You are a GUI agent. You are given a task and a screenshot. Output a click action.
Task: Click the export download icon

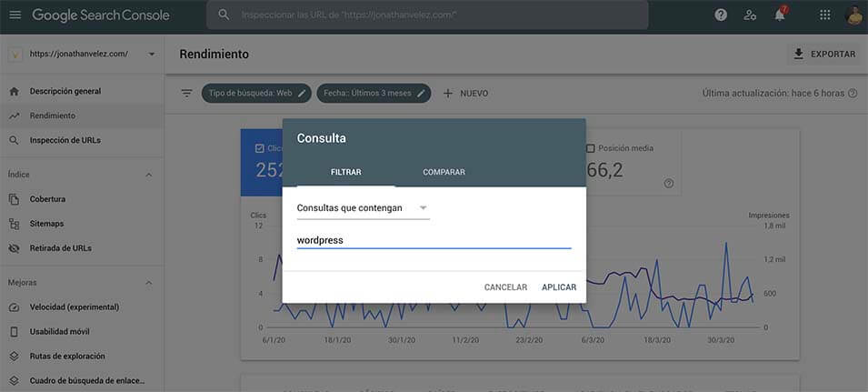point(798,54)
